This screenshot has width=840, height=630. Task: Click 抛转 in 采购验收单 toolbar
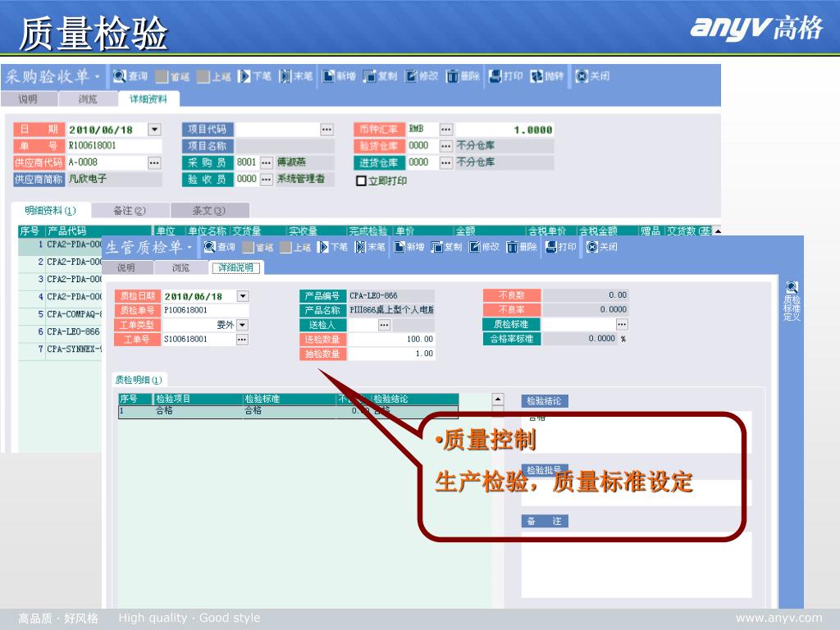tap(547, 76)
